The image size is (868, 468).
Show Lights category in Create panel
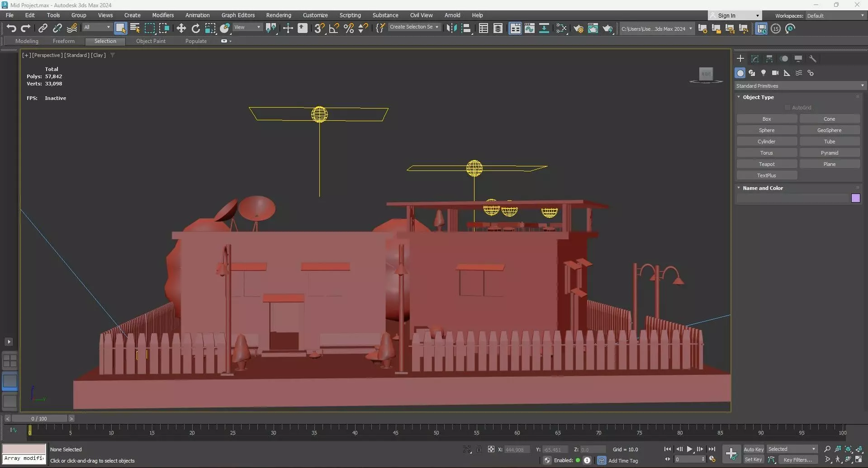[x=764, y=73]
